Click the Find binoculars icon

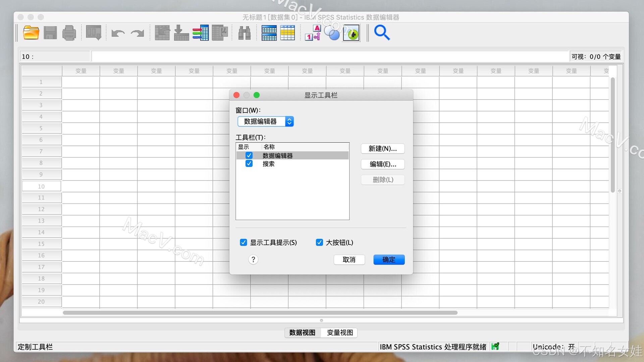pos(245,33)
